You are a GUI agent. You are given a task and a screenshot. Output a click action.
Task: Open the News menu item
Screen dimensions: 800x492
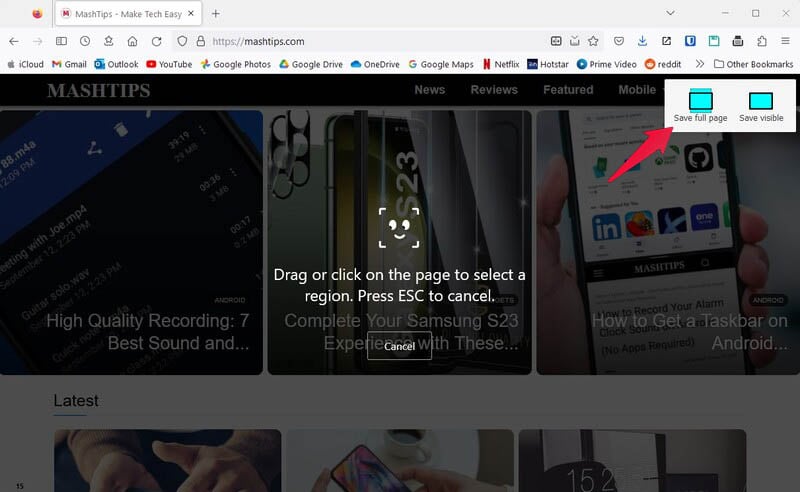[x=430, y=90]
